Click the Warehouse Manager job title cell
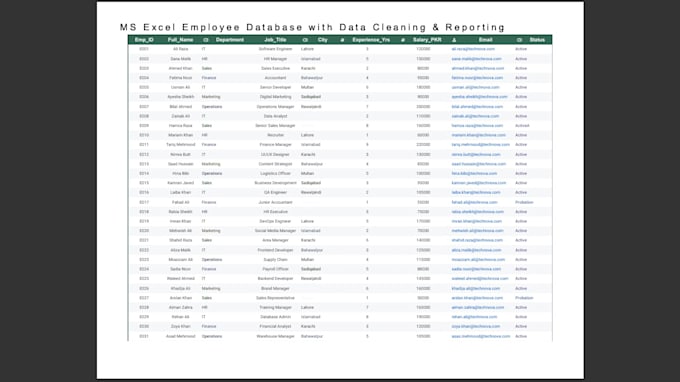Screen dimensions: 680x382 [275, 336]
